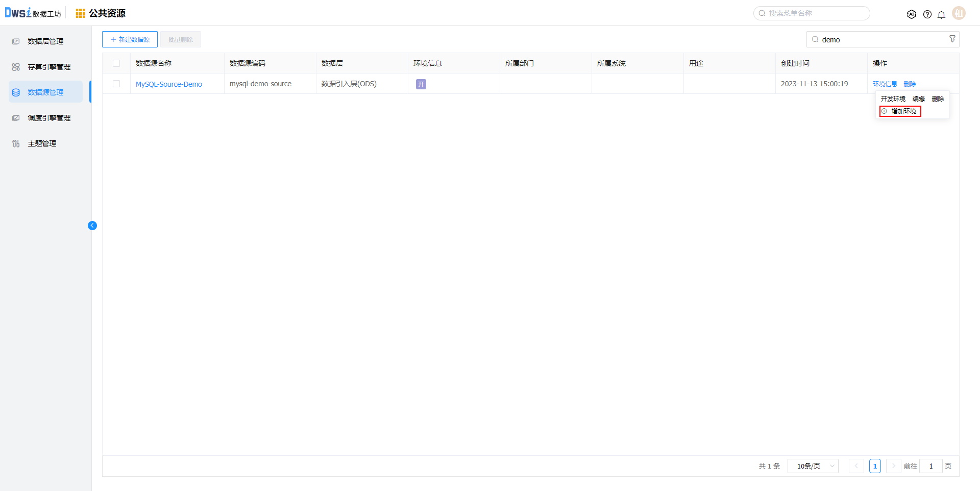The image size is (980, 491).
Task: Click 增加环境 in the popup
Action: [903, 111]
